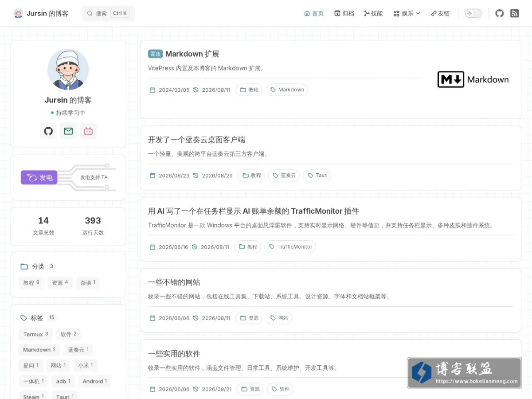This screenshot has width=532, height=399.
Task: Select the adb tag in the sidebar
Action: [x=63, y=381]
